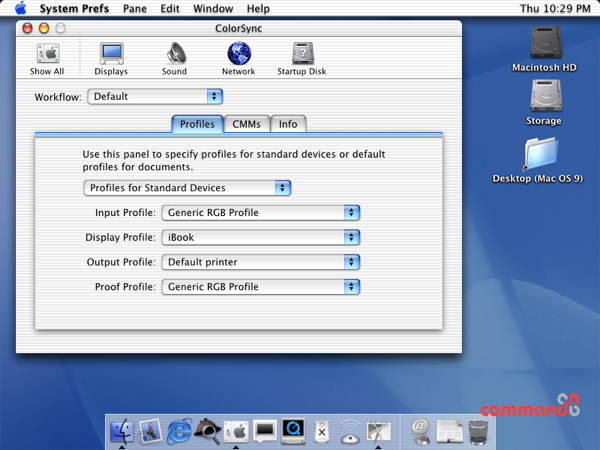Open the Display Profile iBook dropdown
The width and height of the screenshot is (600, 450).
(261, 238)
